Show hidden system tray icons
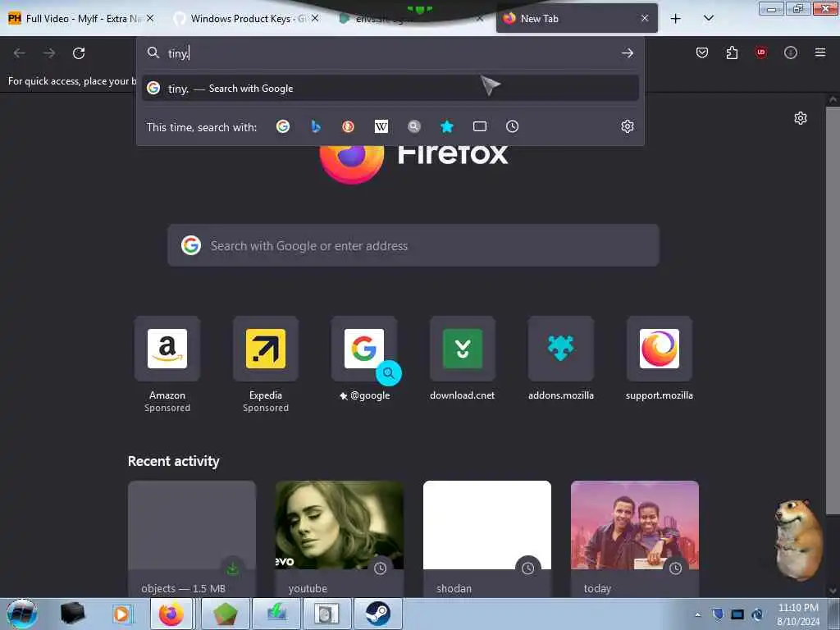The height and width of the screenshot is (630, 840). 697,614
